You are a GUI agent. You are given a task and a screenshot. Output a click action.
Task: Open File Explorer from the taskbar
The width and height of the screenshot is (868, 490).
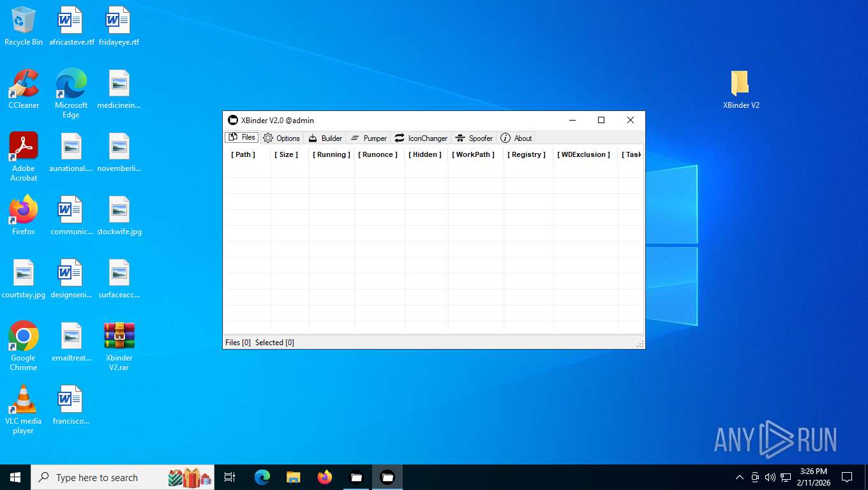294,477
